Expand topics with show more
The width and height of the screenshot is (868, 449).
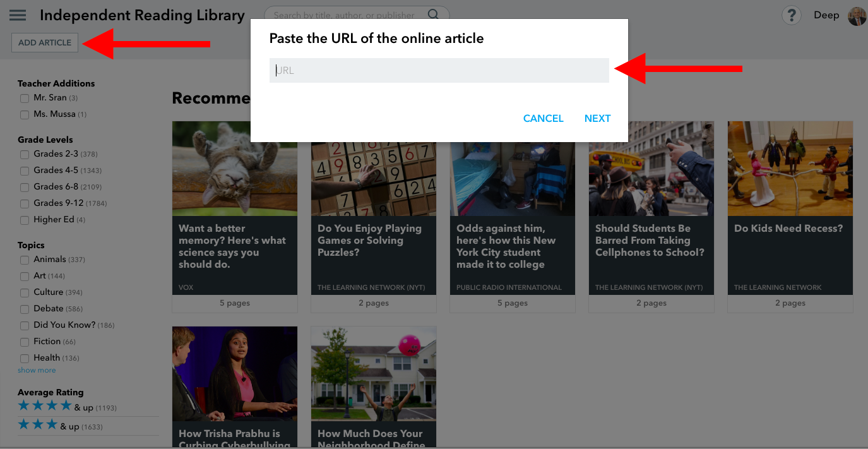point(37,370)
